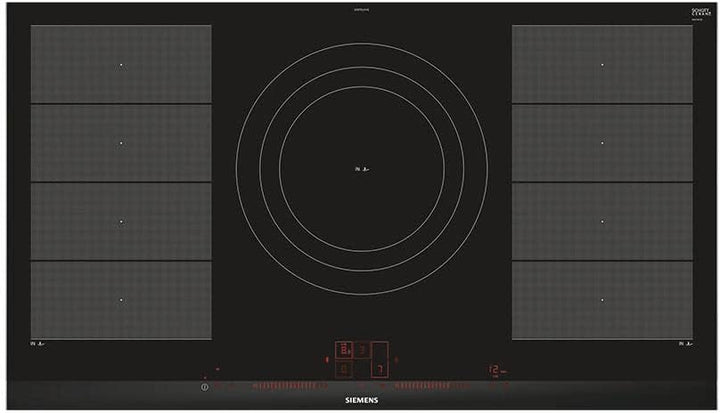Tap marking at center of round zone
This screenshot has width=720, height=413.
[x=362, y=169]
